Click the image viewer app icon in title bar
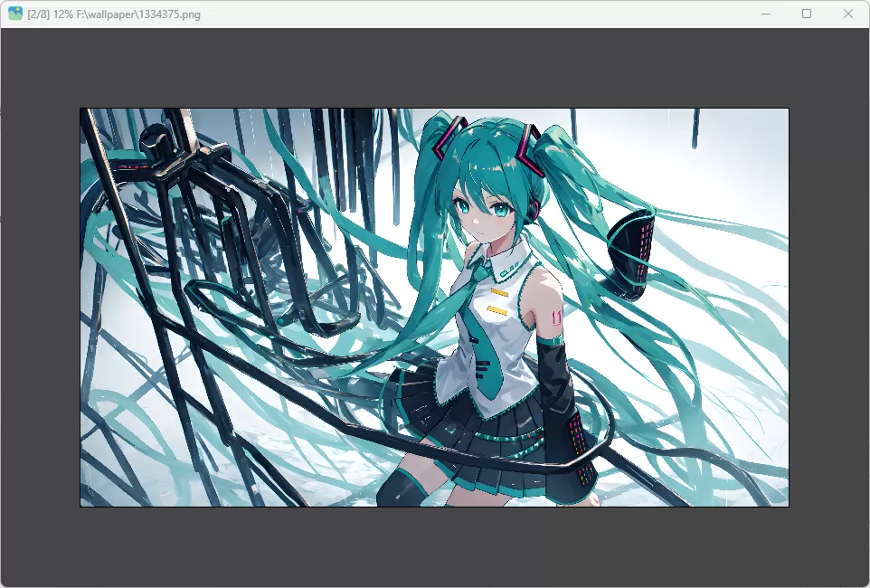The width and height of the screenshot is (870, 588). (x=15, y=14)
